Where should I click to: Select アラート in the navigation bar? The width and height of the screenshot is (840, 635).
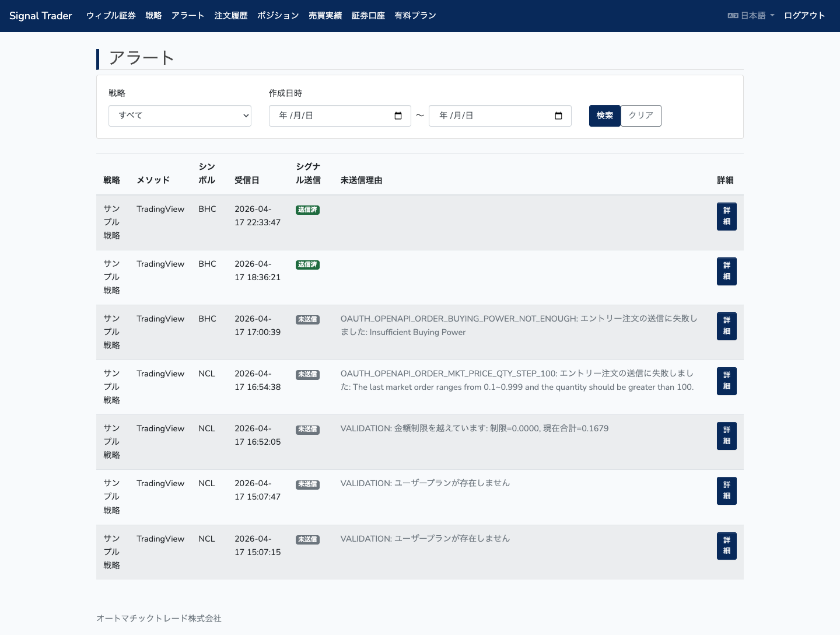tap(188, 16)
